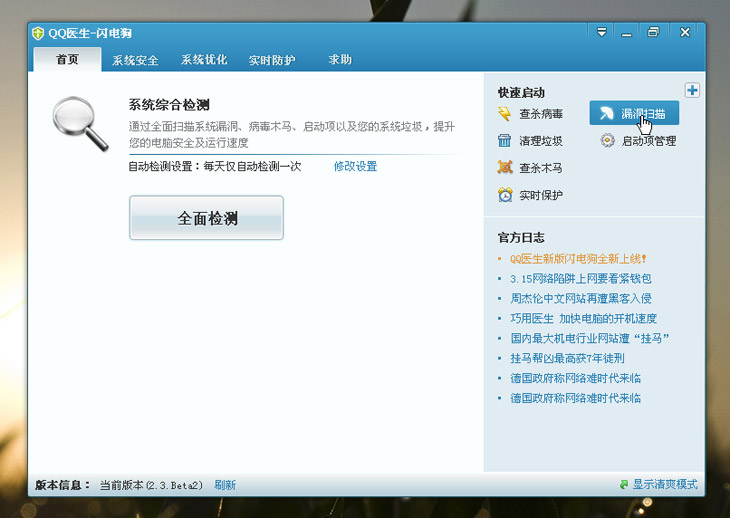Click the green 显示清爽模式 arrow icon

624,484
